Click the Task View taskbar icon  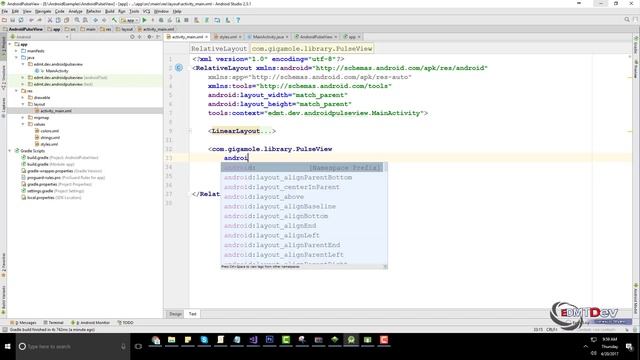[x=138, y=347]
